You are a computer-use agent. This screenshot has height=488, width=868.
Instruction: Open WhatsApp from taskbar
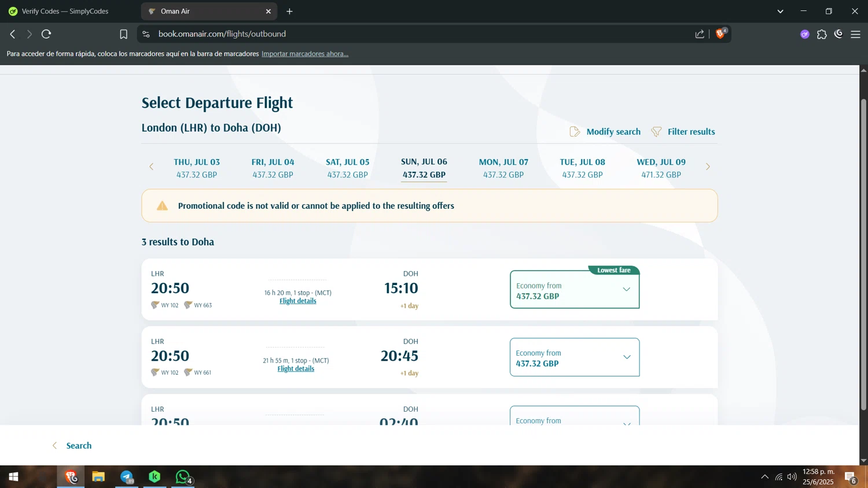coord(183,477)
